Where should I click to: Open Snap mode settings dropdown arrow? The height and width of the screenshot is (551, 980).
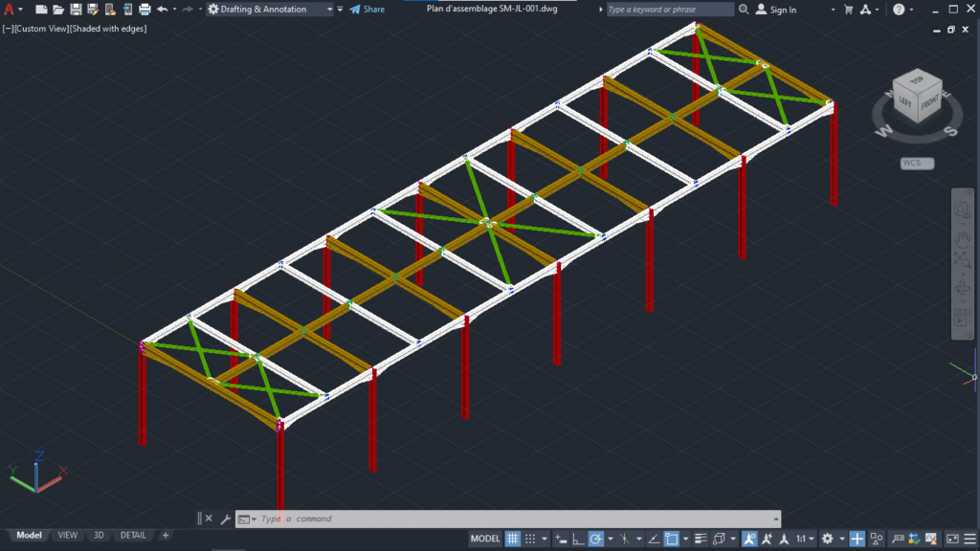point(544,539)
